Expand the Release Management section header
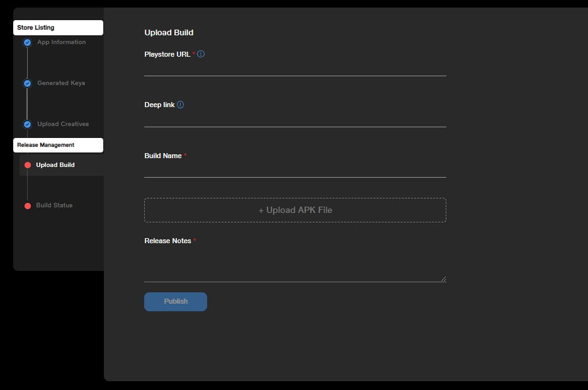 (58, 145)
